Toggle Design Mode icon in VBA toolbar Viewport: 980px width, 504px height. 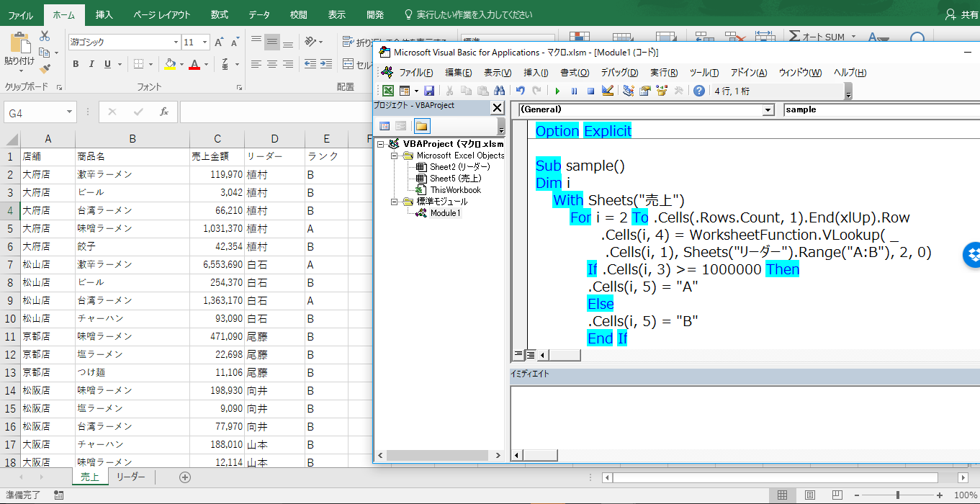click(x=607, y=91)
